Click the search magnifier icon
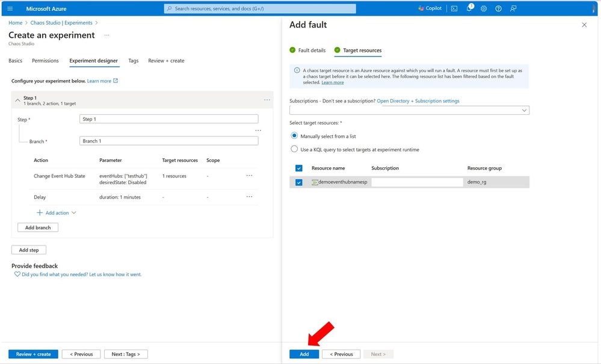601x364 pixels. pos(170,8)
